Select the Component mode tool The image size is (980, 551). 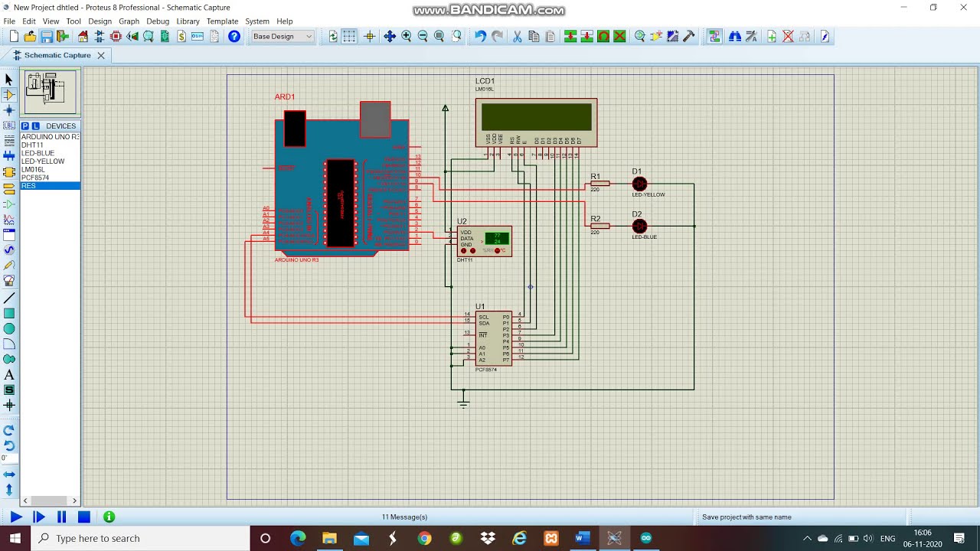(9, 95)
